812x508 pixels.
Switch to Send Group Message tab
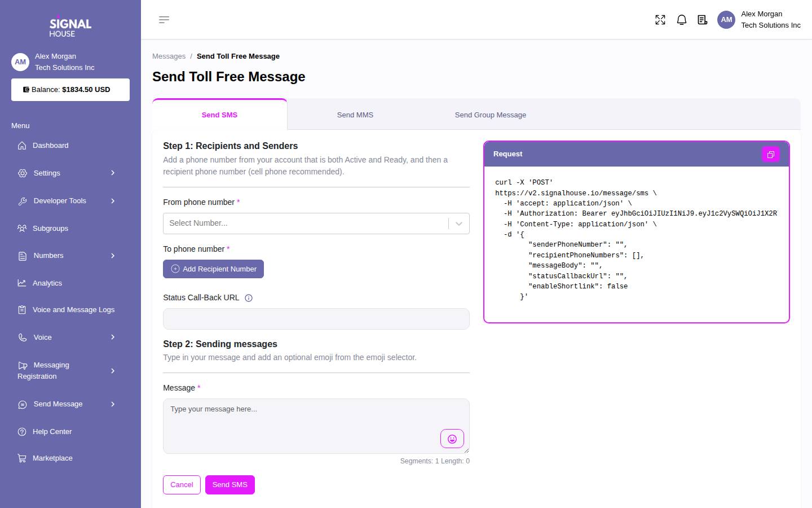[491, 115]
